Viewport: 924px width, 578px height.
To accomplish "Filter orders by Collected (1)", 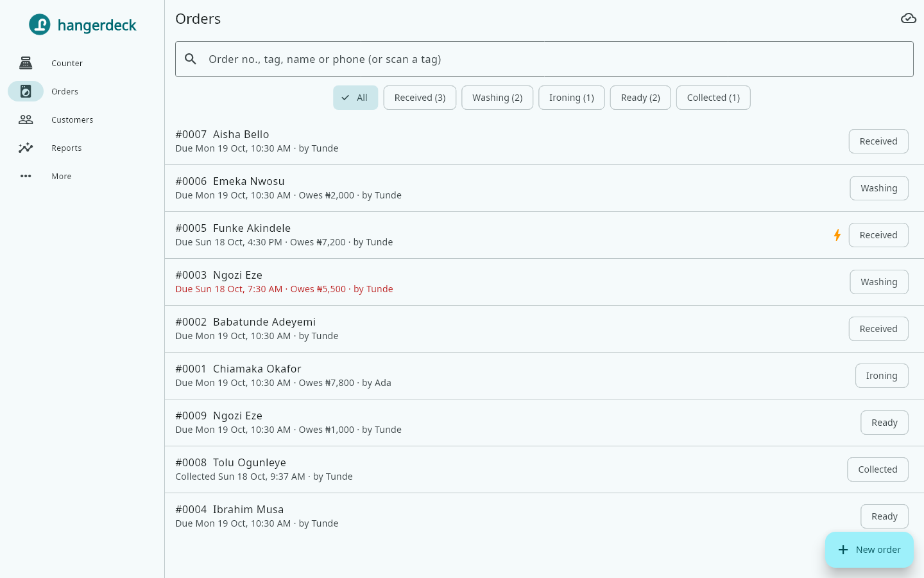I will pyautogui.click(x=714, y=98).
